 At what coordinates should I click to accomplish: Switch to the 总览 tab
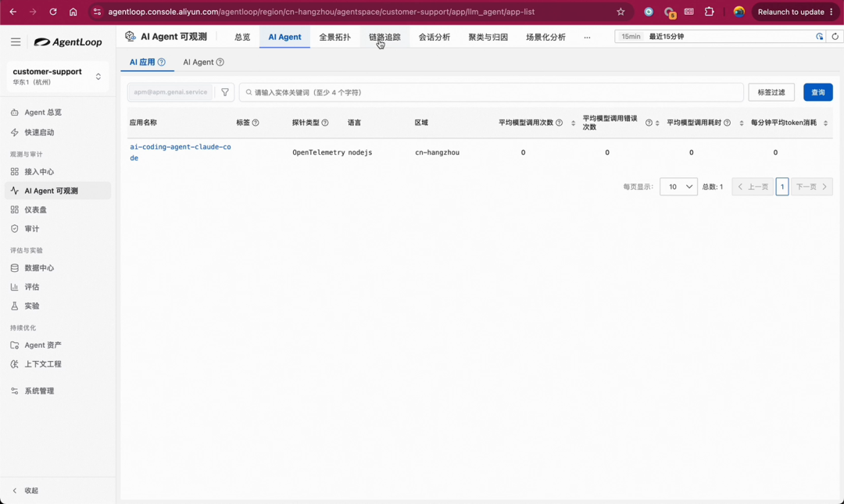tap(242, 38)
